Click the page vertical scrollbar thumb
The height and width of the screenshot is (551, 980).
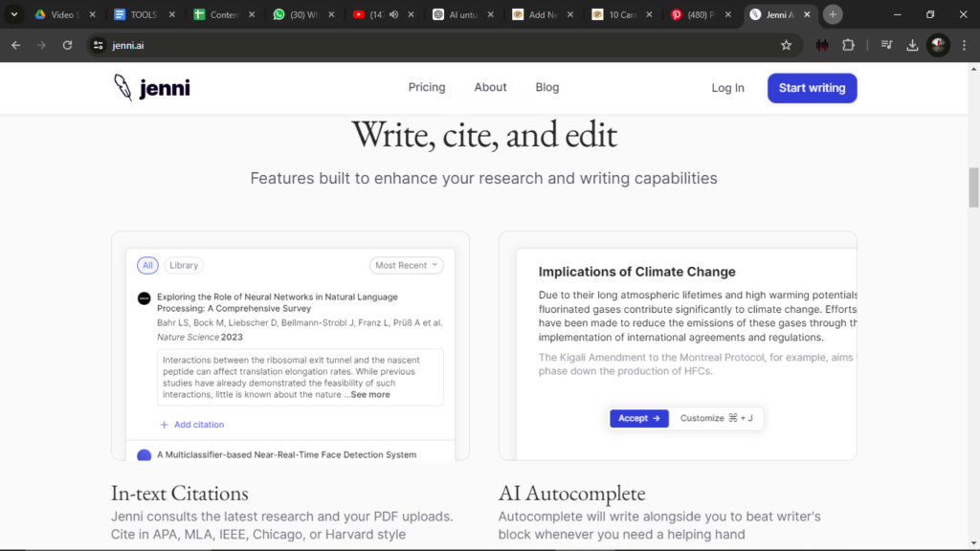973,187
